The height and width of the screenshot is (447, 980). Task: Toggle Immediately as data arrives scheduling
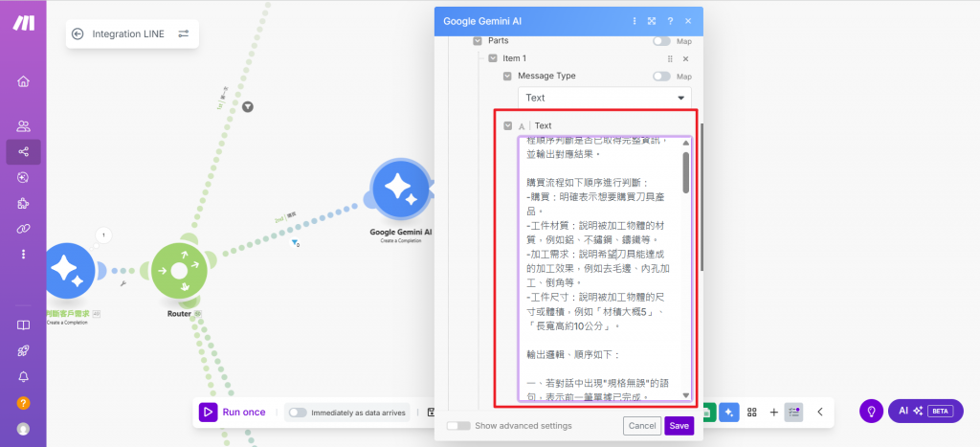(x=298, y=413)
